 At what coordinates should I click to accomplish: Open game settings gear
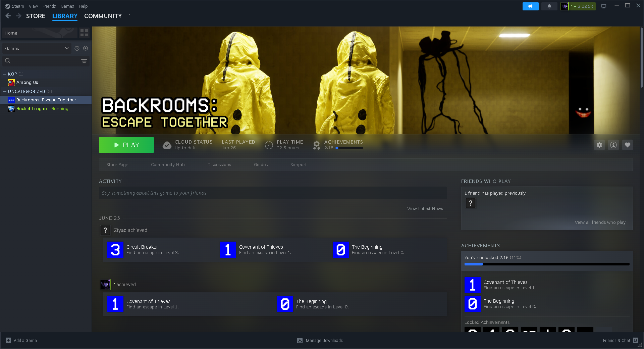(x=599, y=145)
